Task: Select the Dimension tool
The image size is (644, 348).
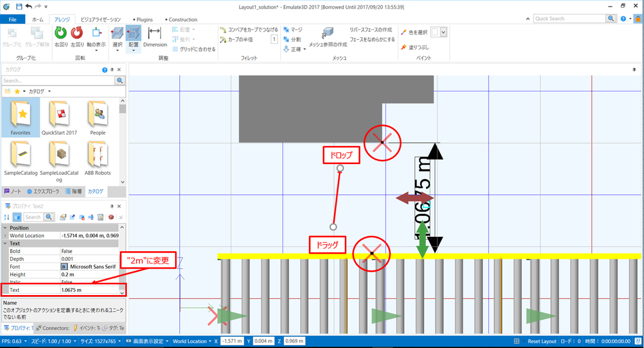Action: (155, 37)
